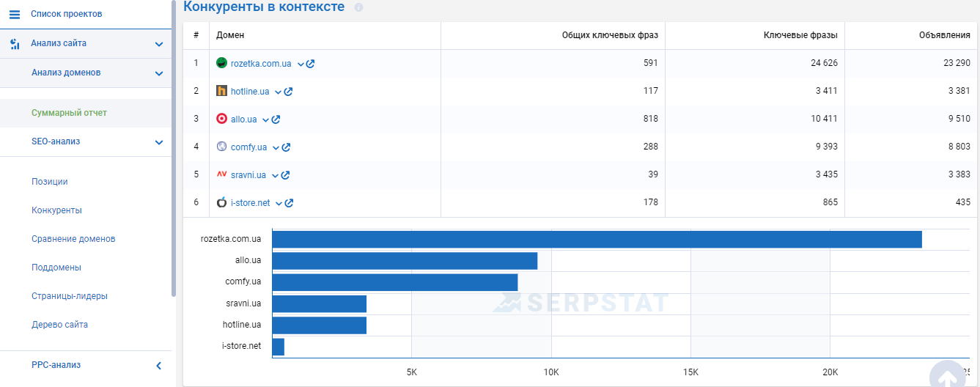980x387 pixels.
Task: Open the allo.ua domain link
Action: pyautogui.click(x=243, y=119)
